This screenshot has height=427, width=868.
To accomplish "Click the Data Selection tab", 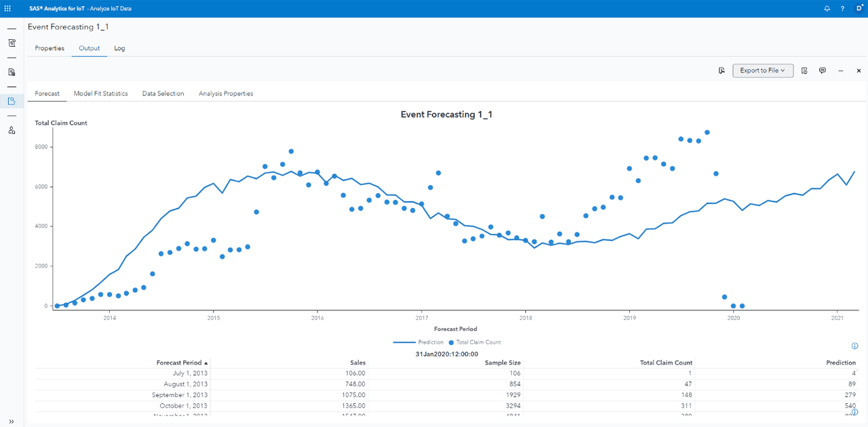I will point(163,93).
